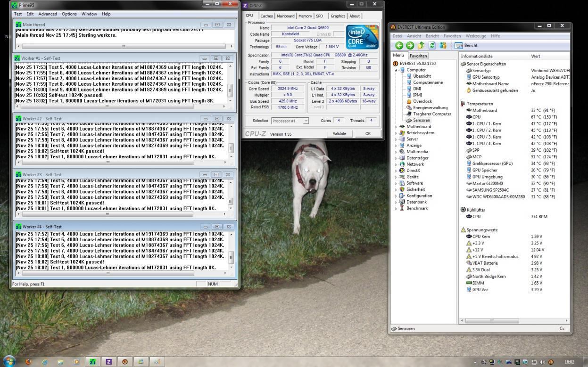The height and width of the screenshot is (367, 588).
Task: Collapse the Computer tree node
Action: (x=397, y=70)
